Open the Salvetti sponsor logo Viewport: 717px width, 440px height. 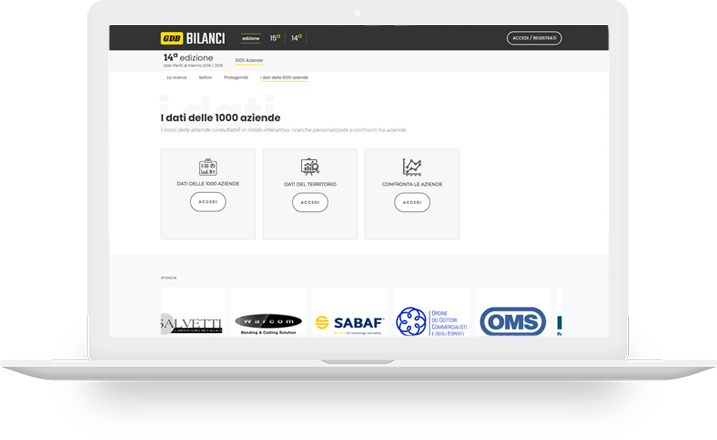193,320
